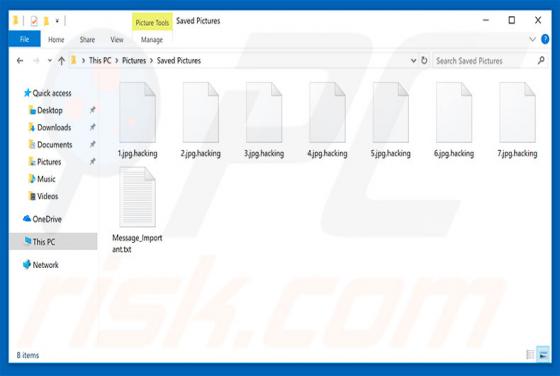Open the Manage ribbon tab
560x376 pixels.
(152, 40)
